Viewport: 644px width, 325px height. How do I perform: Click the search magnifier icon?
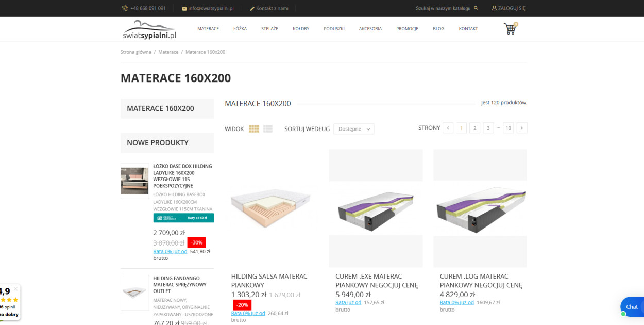click(x=476, y=8)
